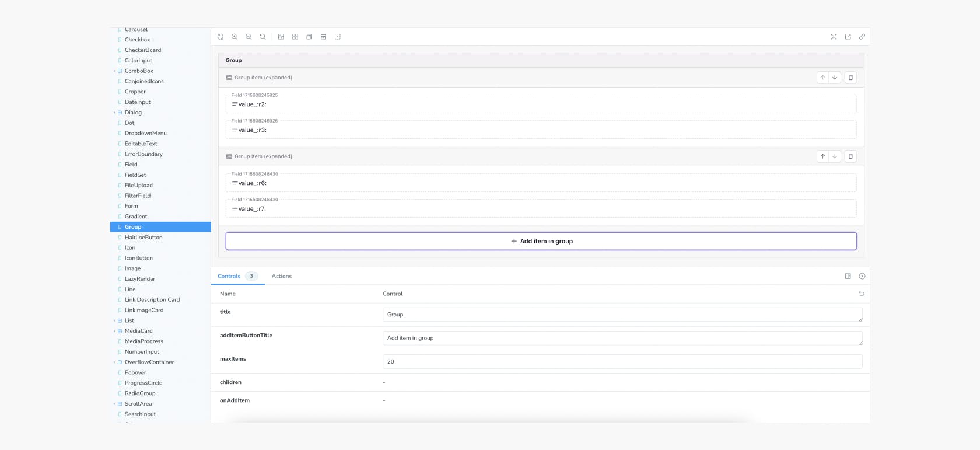Open the Link Description Card story
This screenshot has width=980, height=450.
click(152, 300)
